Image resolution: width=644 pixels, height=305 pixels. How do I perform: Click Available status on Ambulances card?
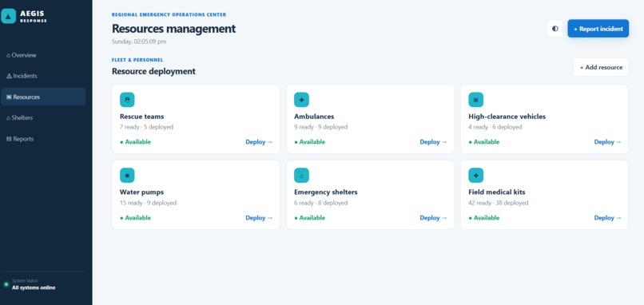coord(310,142)
